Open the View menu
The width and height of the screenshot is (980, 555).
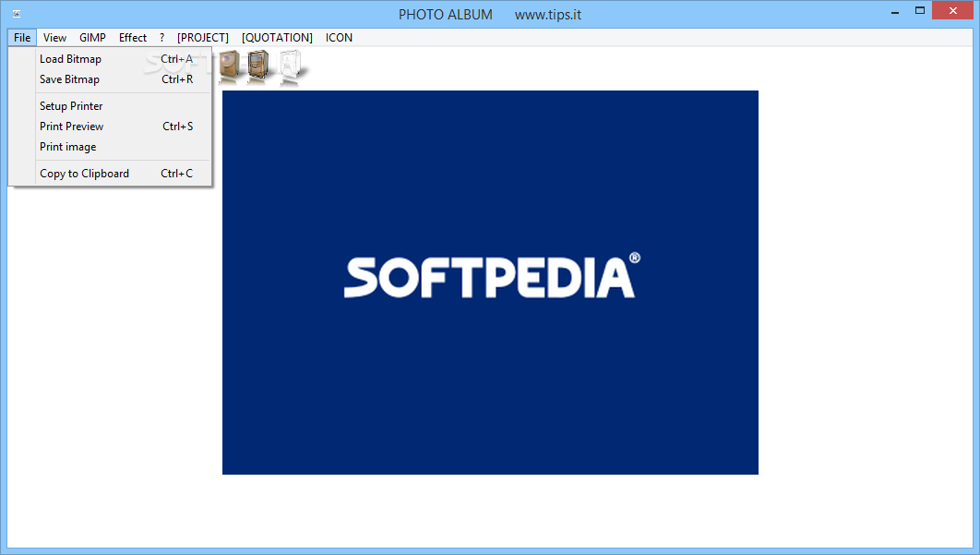pos(55,38)
